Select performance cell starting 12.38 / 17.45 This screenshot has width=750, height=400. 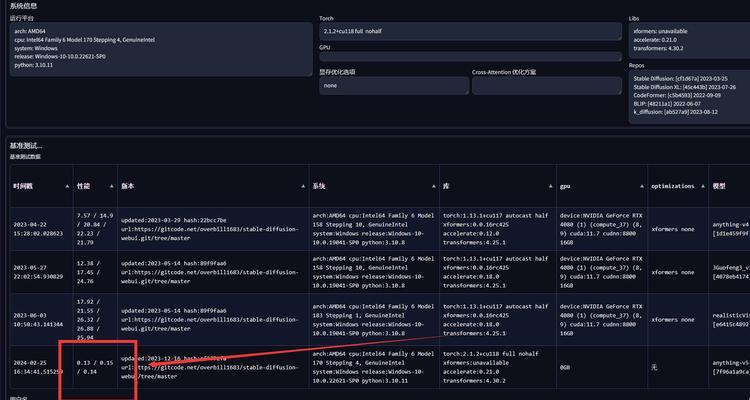[x=95, y=272]
